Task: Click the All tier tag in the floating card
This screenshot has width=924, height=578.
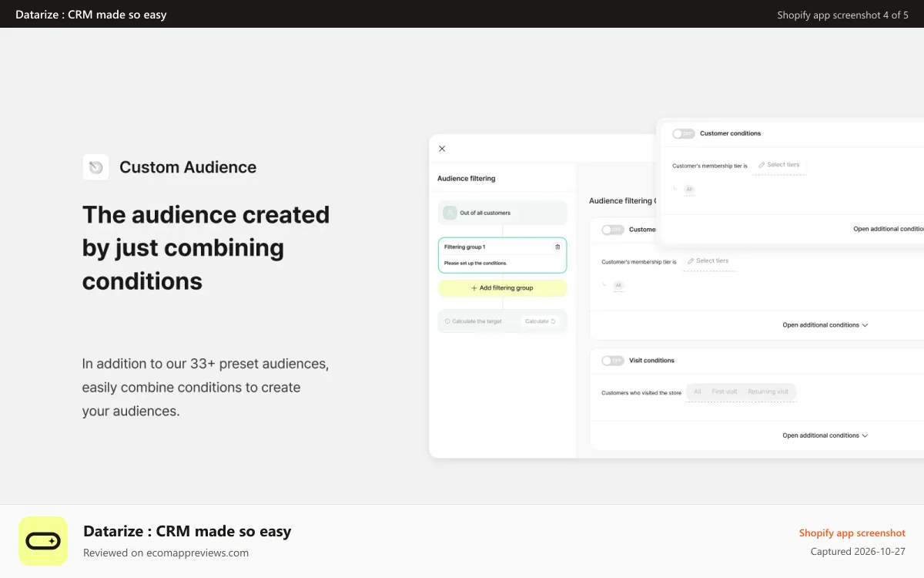Action: click(689, 190)
